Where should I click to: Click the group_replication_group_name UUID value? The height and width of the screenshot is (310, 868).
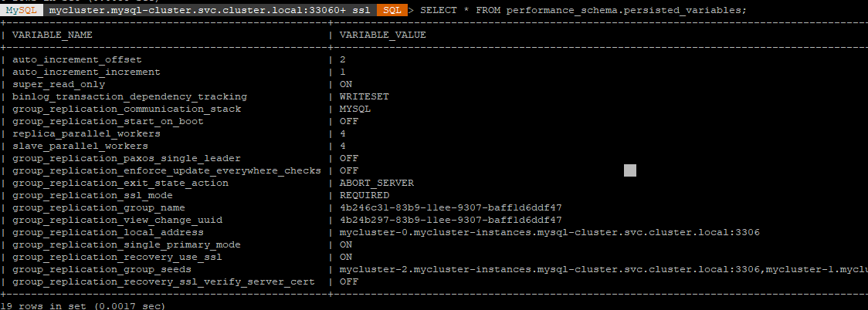tap(451, 207)
